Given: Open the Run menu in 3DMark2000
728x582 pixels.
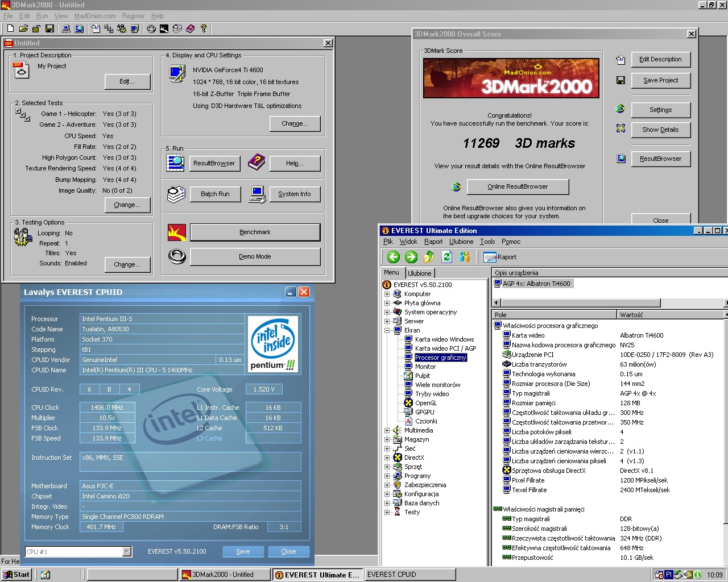Looking at the screenshot, I should 42,16.
